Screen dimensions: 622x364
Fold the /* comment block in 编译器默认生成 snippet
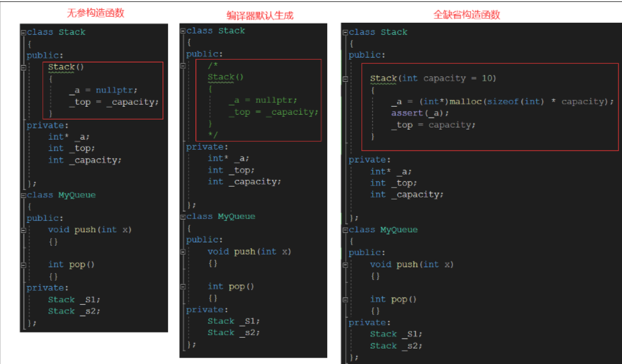click(x=183, y=66)
